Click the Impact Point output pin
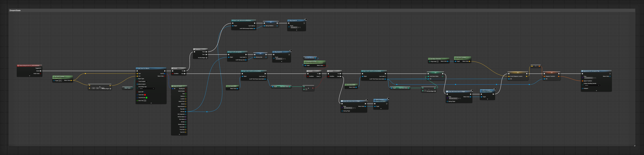This screenshot has height=155, width=644. [x=185, y=101]
